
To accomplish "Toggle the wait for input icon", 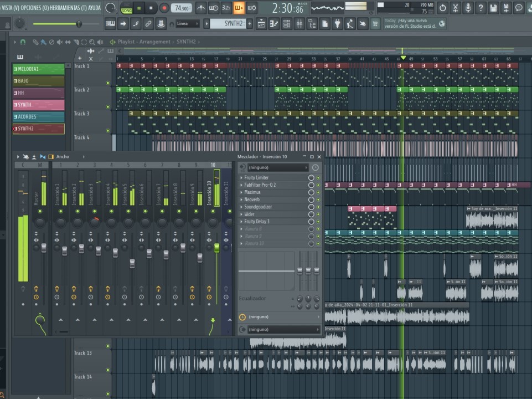I will (214, 8).
